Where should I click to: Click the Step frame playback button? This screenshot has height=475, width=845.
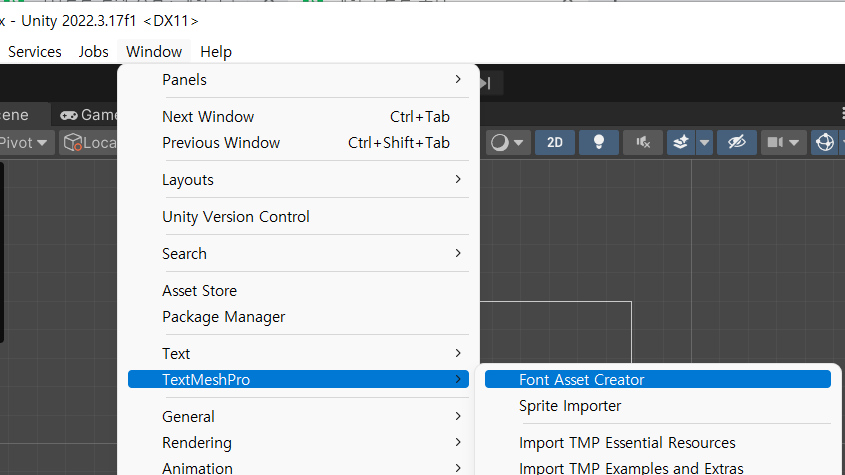(x=488, y=84)
